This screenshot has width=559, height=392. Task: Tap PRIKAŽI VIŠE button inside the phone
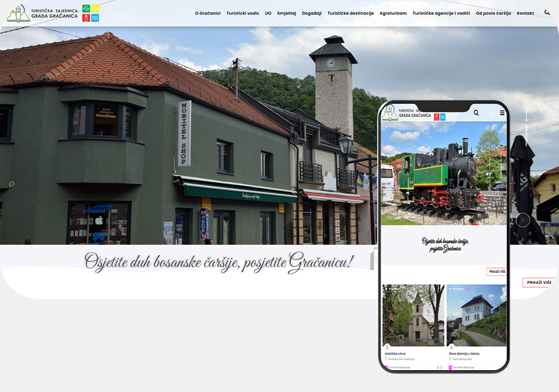click(496, 271)
